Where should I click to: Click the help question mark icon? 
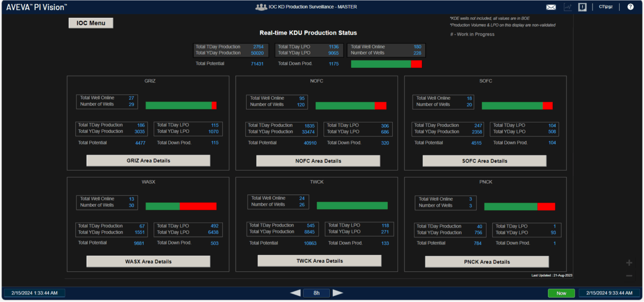630,7
